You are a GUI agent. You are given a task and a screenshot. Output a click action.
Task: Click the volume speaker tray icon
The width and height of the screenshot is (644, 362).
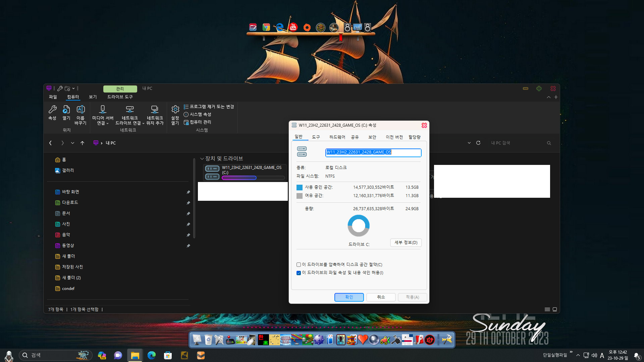pos(594,355)
